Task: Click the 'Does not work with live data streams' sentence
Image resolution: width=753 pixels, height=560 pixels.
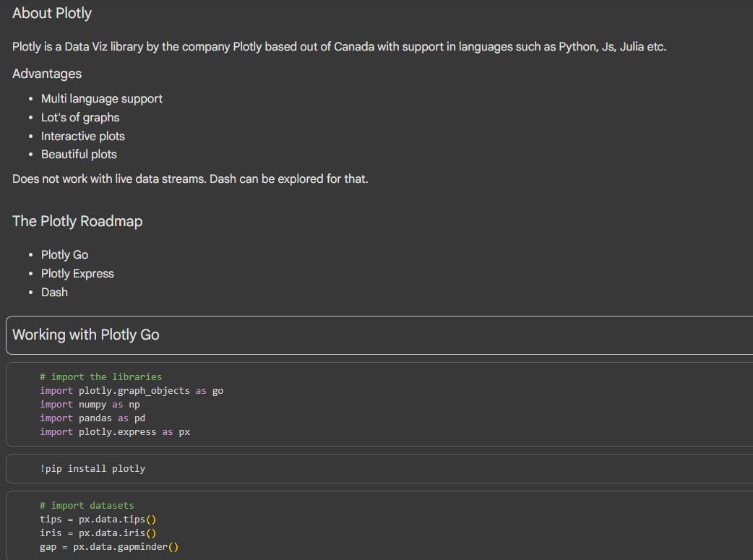Action: [x=190, y=179]
